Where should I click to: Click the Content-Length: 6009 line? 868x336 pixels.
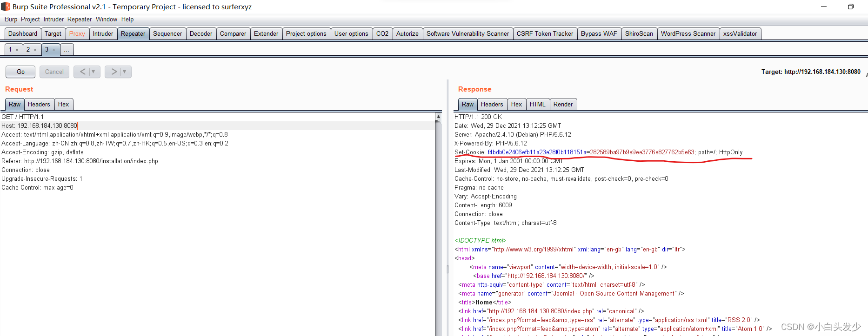point(483,205)
